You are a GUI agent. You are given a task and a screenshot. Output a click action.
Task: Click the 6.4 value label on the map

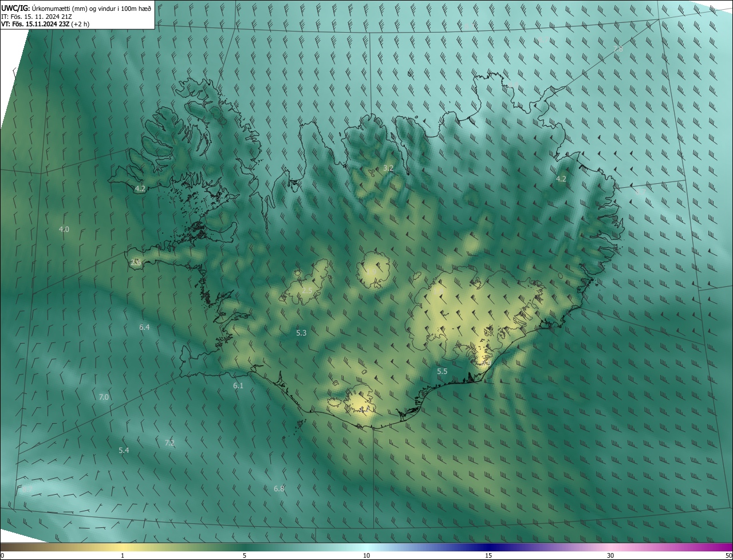[144, 328]
